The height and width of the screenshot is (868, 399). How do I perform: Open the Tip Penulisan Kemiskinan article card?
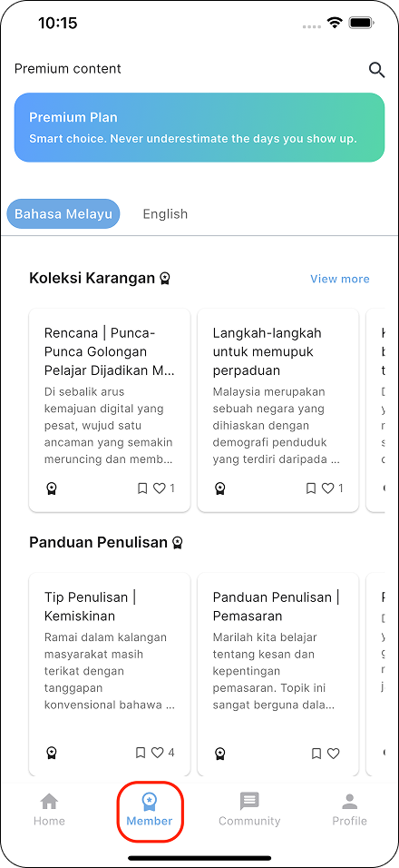pyautogui.click(x=110, y=675)
